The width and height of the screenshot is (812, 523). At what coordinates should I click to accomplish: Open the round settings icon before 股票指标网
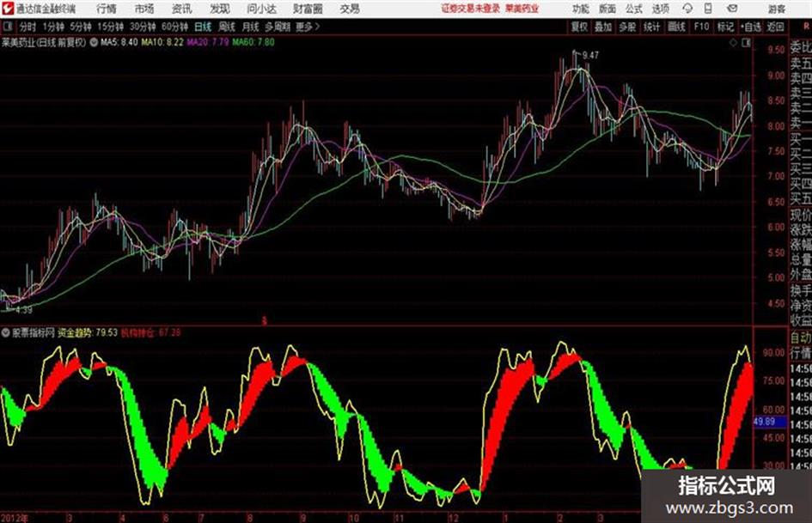pyautogui.click(x=6, y=332)
